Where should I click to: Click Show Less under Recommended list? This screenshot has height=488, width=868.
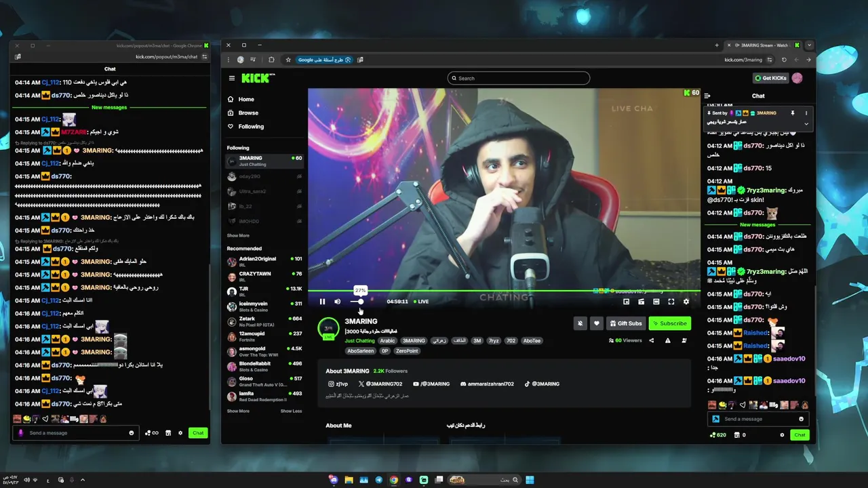tap(291, 411)
